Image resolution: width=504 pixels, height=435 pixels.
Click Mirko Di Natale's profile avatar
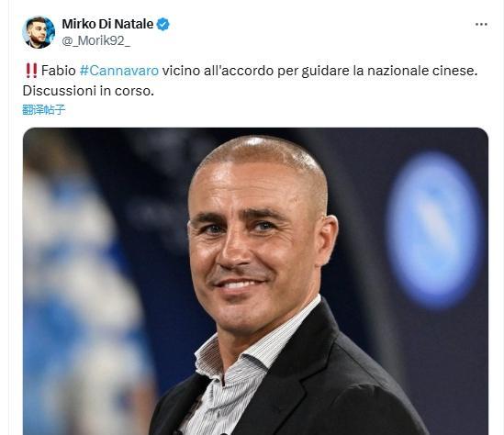(39, 32)
